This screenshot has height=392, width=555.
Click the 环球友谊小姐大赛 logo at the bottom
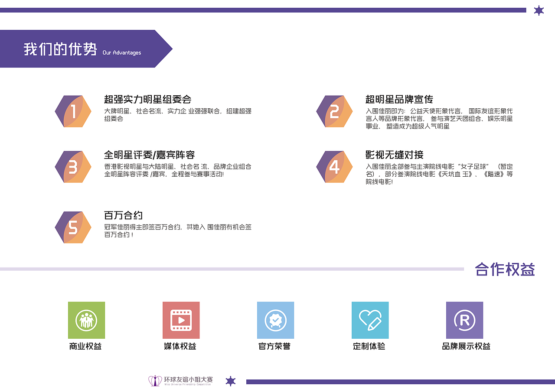tap(181, 381)
